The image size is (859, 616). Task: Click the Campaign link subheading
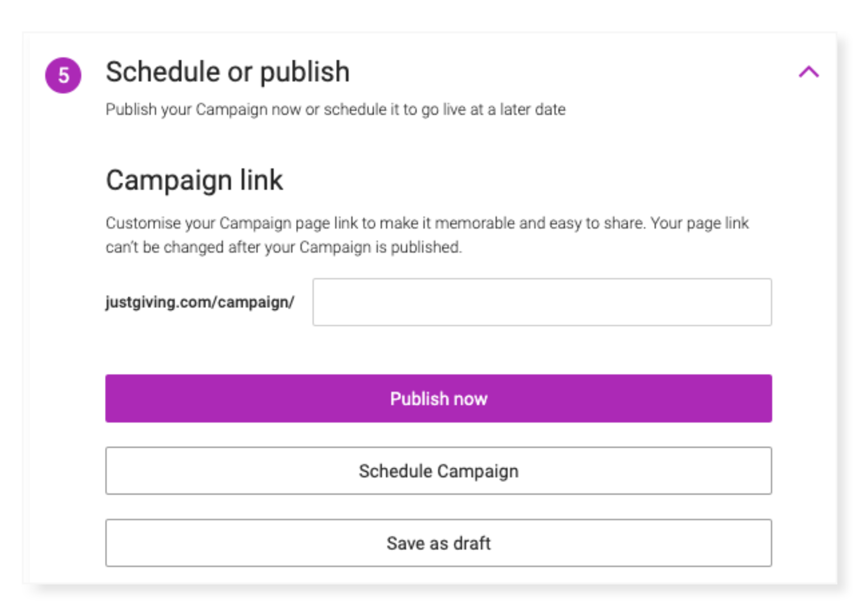pos(194,180)
